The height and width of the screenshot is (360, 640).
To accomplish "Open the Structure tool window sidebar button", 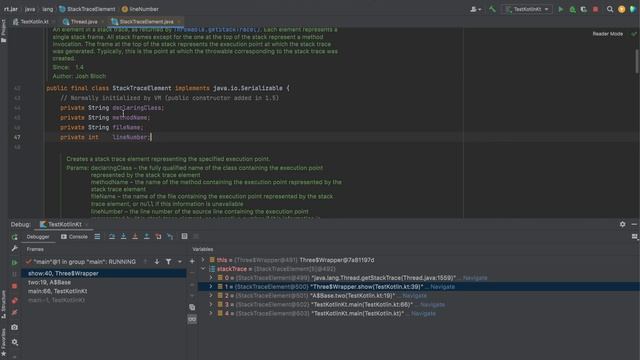I will point(4,305).
